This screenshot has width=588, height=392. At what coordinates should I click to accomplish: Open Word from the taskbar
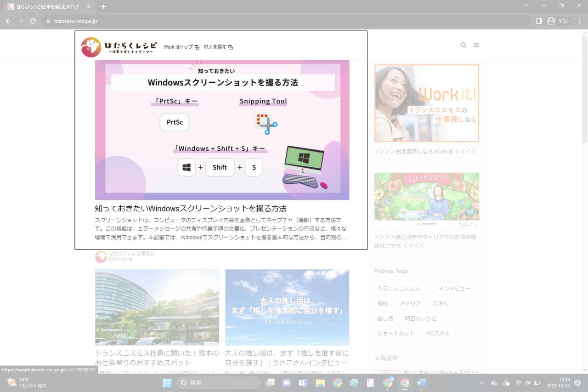tap(421, 383)
